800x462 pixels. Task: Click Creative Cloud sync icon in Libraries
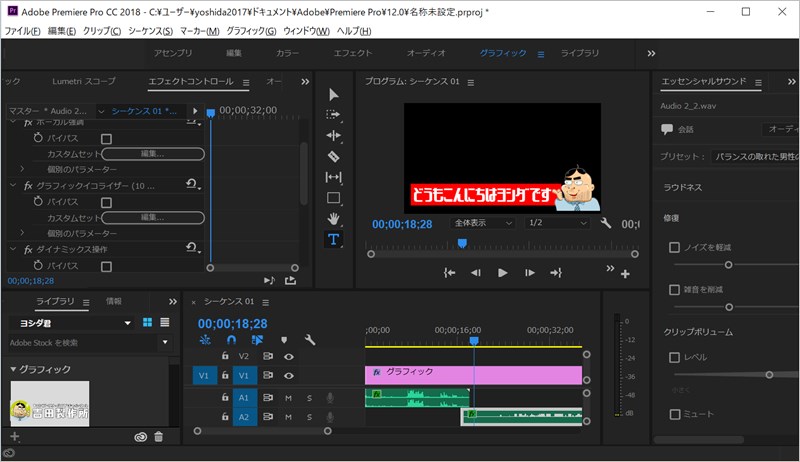pyautogui.click(x=140, y=437)
